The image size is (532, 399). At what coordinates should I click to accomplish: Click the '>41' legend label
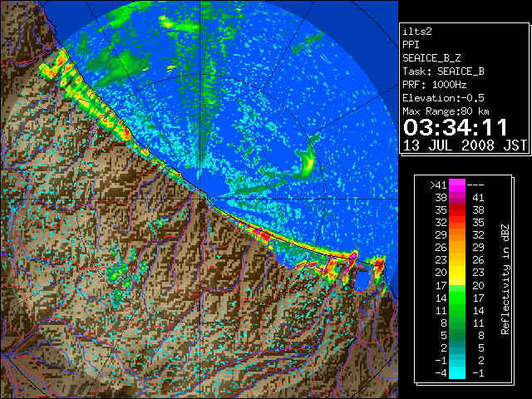pyautogui.click(x=438, y=185)
